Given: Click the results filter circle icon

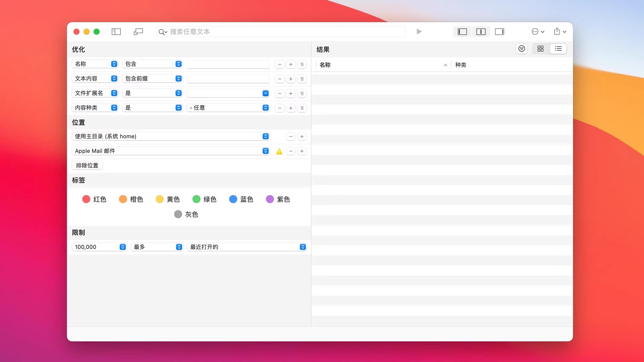Looking at the screenshot, I should 522,49.
